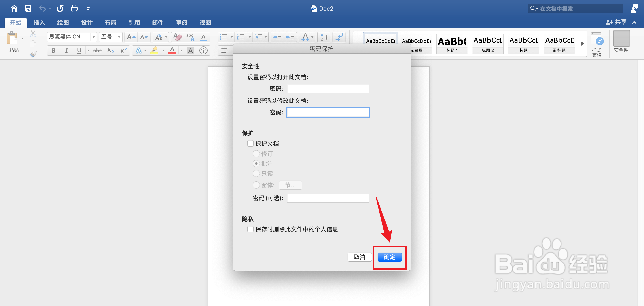Apply the 标题 1 style
The width and height of the screenshot is (644, 306).
coord(452,44)
